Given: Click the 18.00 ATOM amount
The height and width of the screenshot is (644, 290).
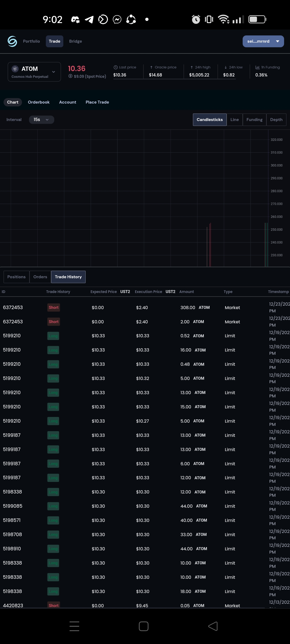Looking at the screenshot, I should (193, 591).
